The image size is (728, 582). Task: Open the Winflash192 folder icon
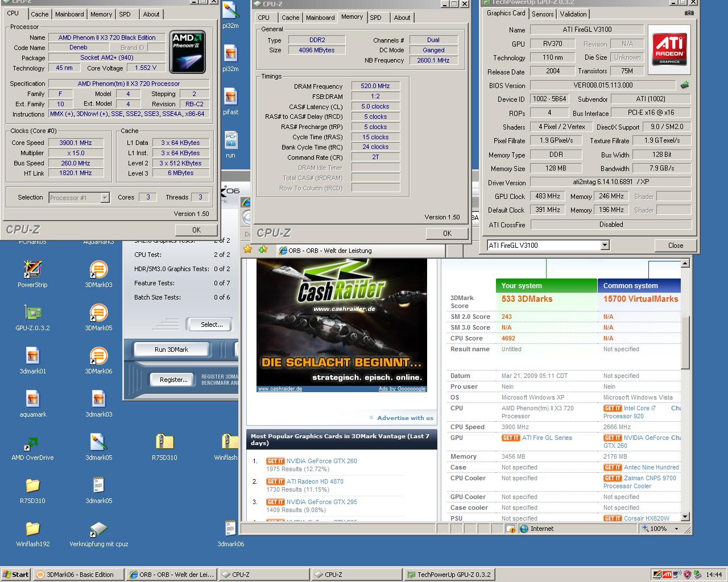[32, 528]
